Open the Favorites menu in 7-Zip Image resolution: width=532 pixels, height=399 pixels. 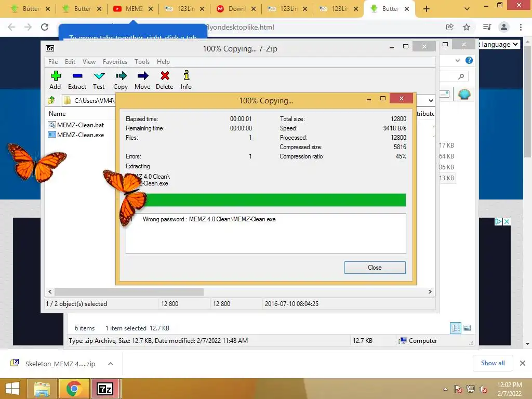[115, 62]
